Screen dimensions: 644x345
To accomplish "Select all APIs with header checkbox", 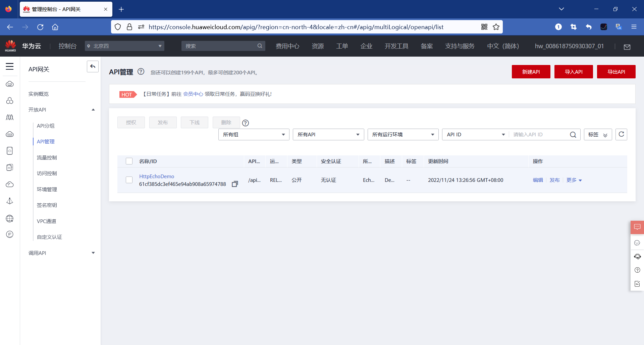I will [x=129, y=161].
